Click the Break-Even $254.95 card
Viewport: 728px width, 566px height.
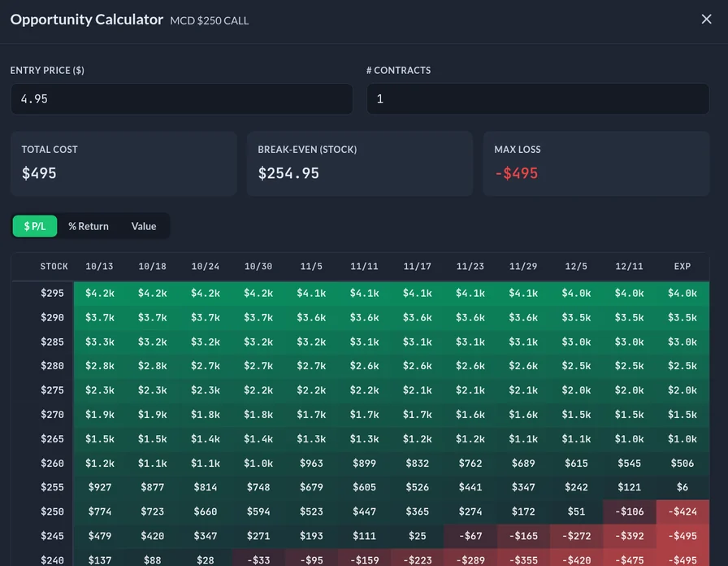[360, 163]
